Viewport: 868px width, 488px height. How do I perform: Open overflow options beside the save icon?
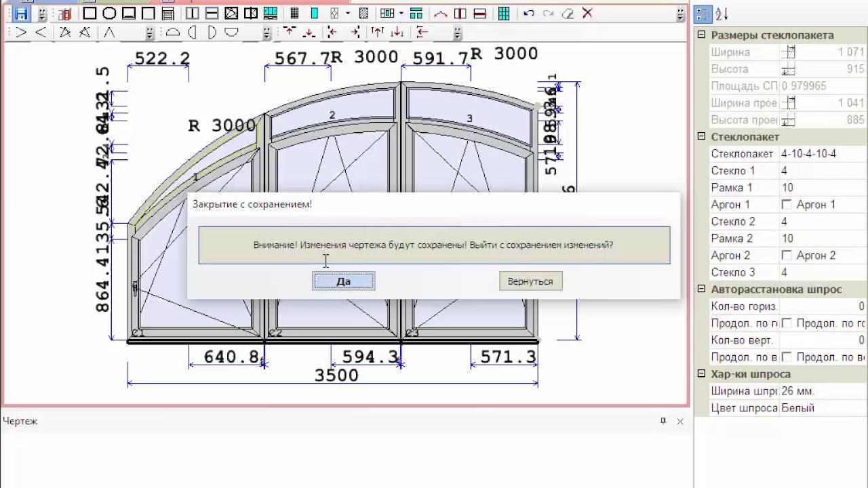[x=42, y=14]
